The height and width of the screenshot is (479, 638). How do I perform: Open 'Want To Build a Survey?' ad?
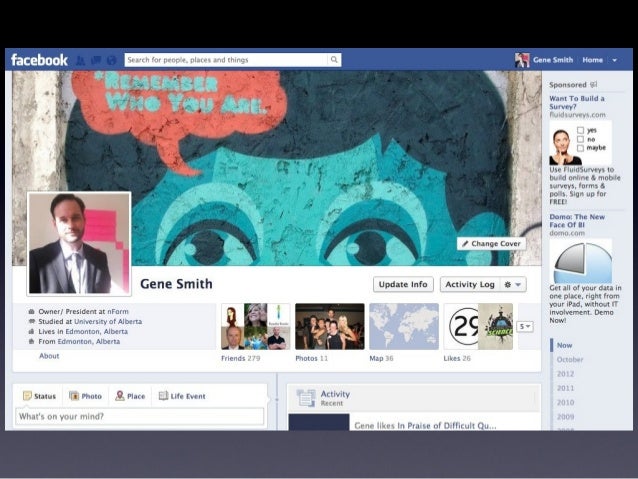tap(577, 103)
